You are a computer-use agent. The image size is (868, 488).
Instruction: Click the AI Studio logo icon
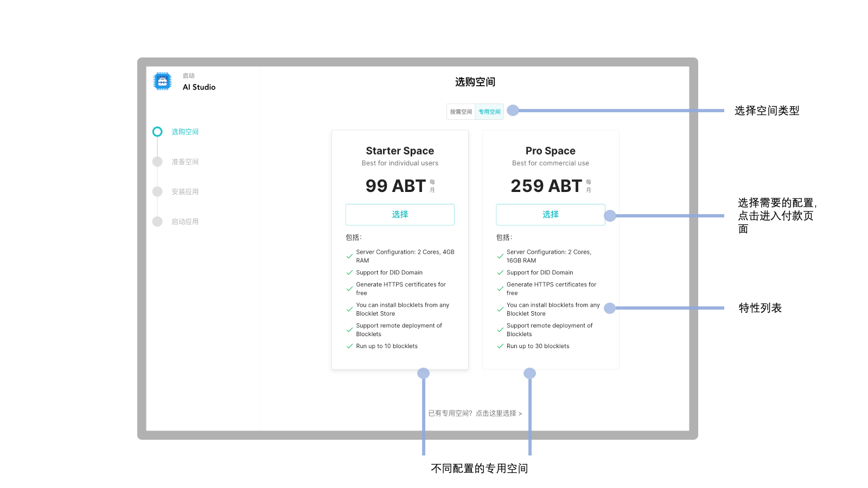[x=162, y=81]
